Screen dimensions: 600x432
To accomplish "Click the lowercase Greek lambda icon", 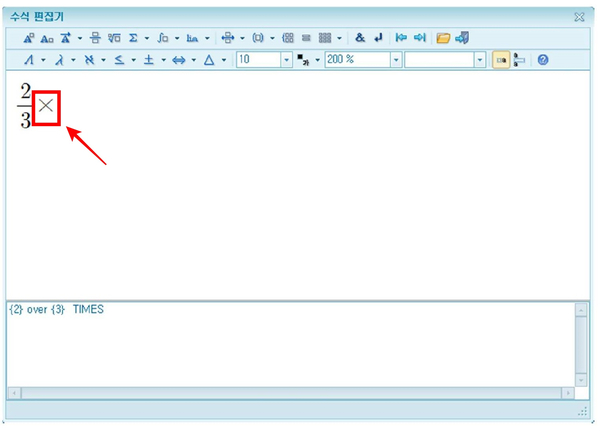I will 59,60.
